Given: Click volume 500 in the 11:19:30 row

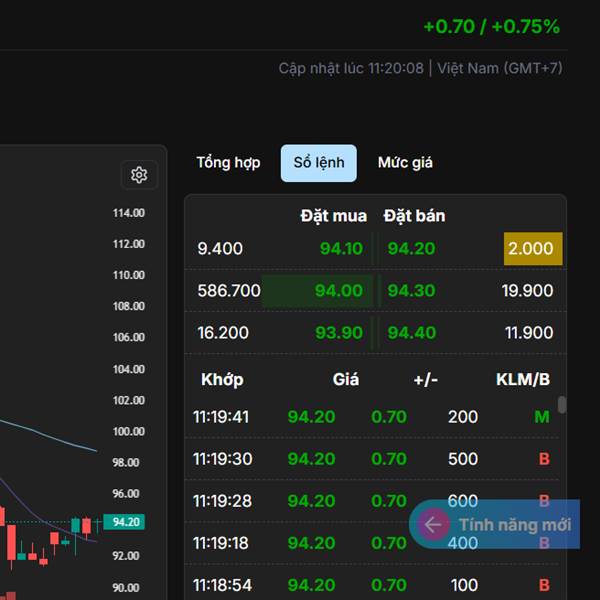Looking at the screenshot, I should point(463,459).
